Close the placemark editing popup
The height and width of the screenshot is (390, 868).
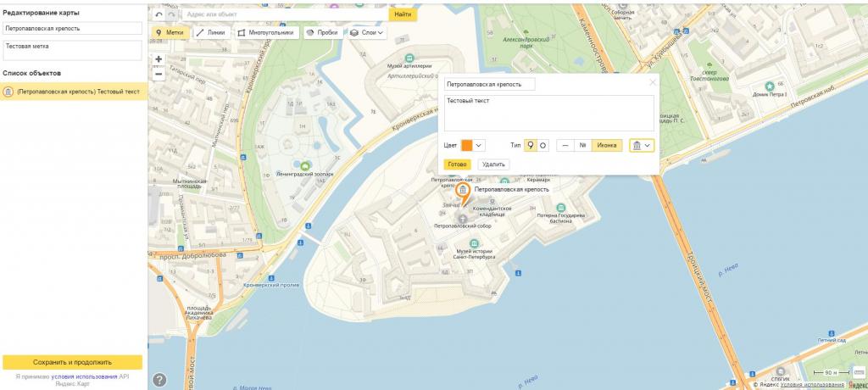click(x=652, y=82)
